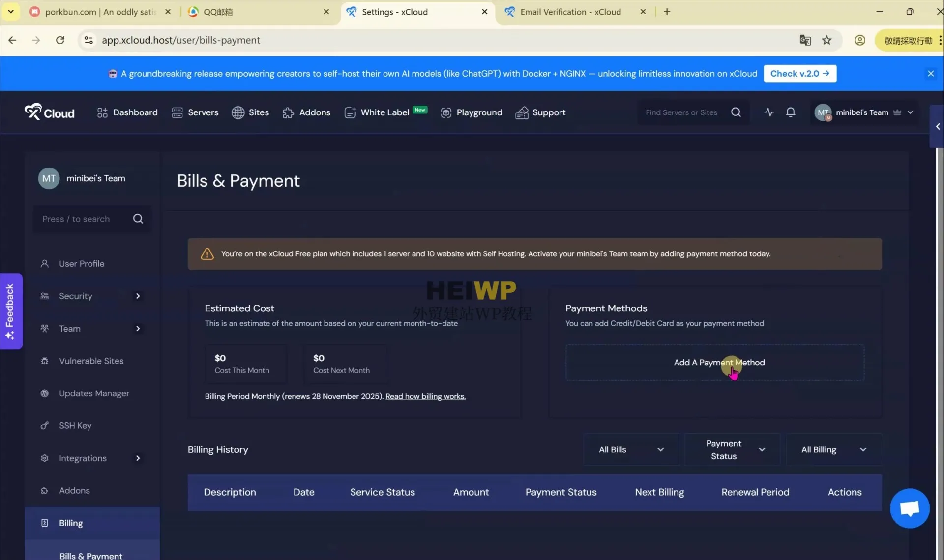Image resolution: width=944 pixels, height=560 pixels.
Task: Click the translate page icon
Action: click(x=805, y=40)
